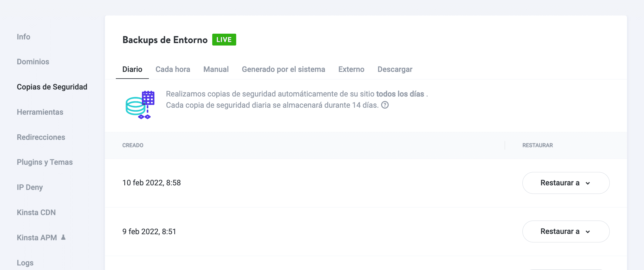Viewport: 644px width, 270px height.
Task: Switch to the Cada hora tab
Action: 173,69
